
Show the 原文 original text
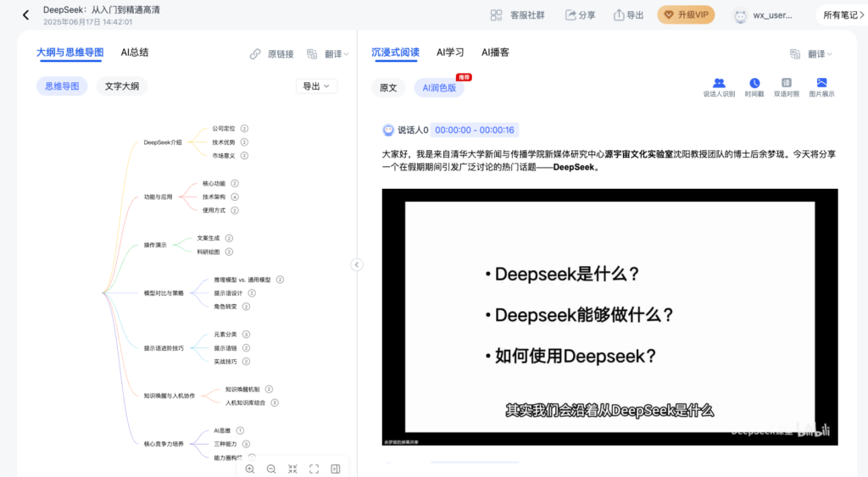point(388,88)
